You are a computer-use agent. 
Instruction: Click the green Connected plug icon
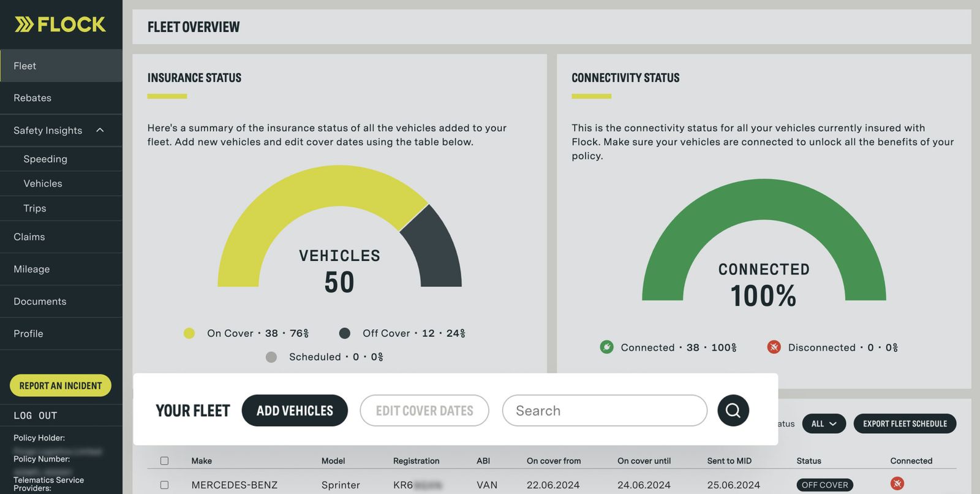(x=606, y=347)
